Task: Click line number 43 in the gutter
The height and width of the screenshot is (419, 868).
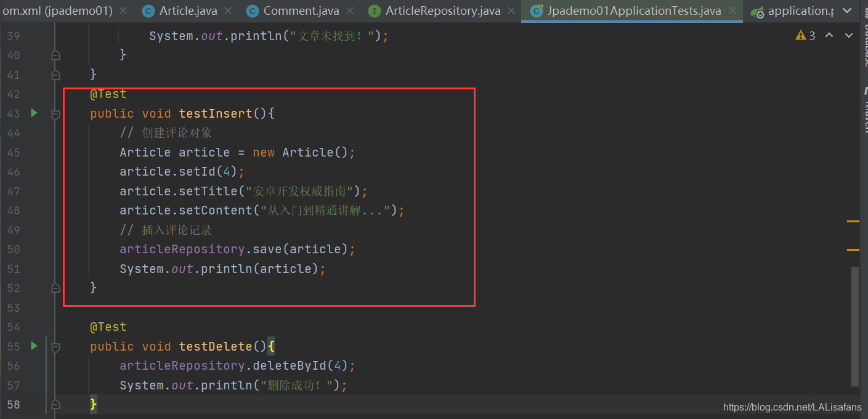Action: 13,113
